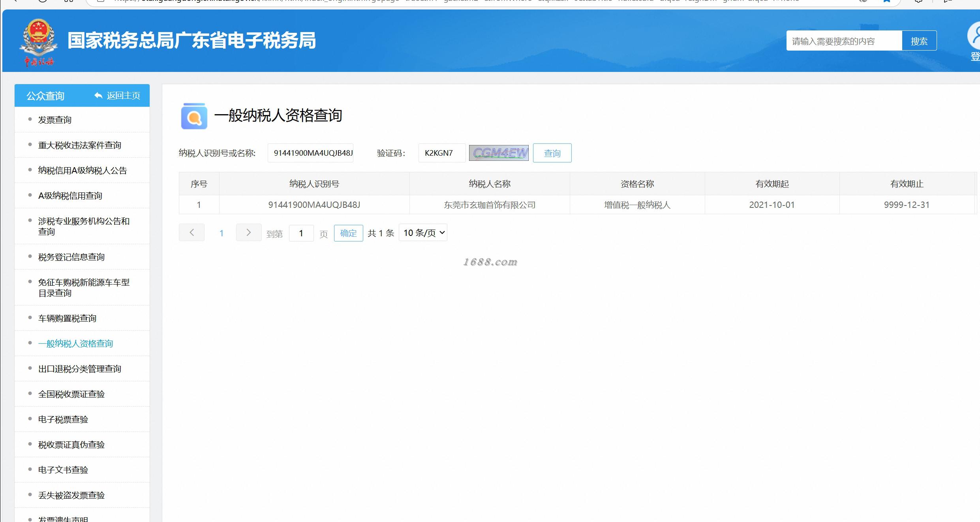The width and height of the screenshot is (980, 522).
Task: Click the 确定 page jump button
Action: pyautogui.click(x=348, y=233)
